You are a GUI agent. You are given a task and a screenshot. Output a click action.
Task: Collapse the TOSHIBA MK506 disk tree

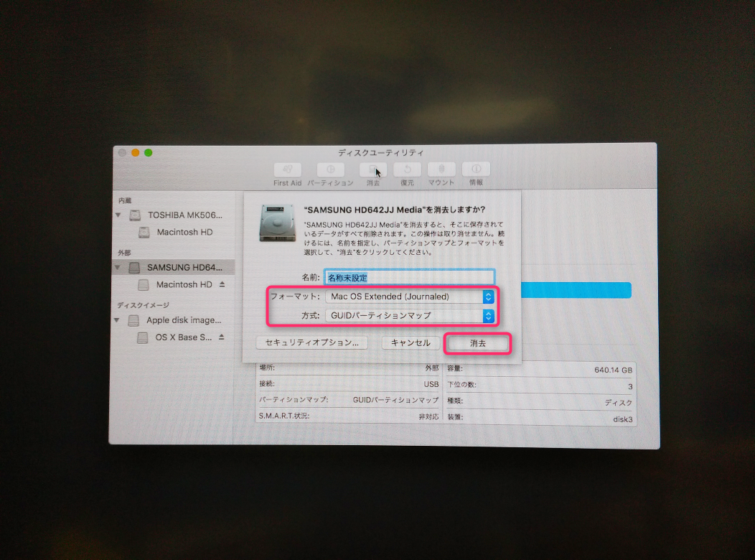(118, 215)
